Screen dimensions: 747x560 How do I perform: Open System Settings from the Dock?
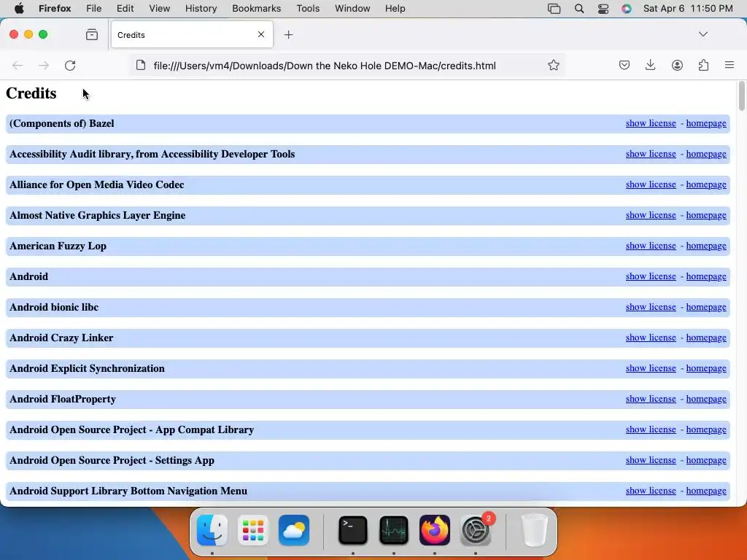476,530
